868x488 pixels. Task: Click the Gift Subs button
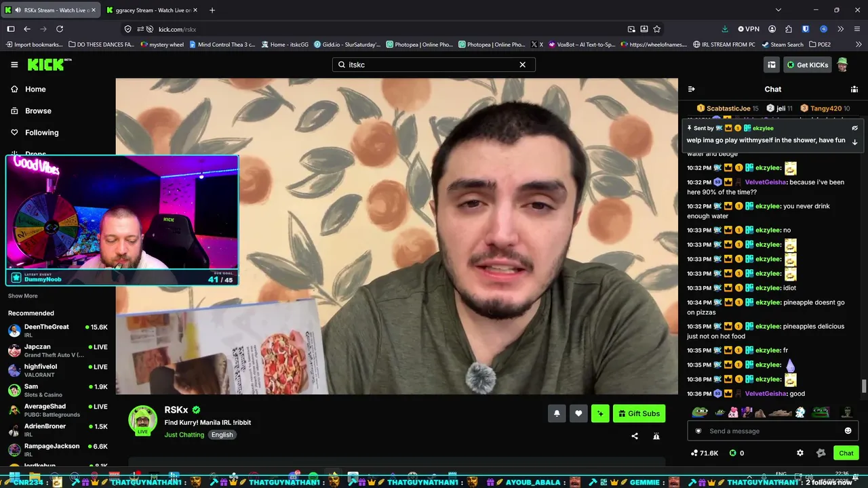[x=639, y=413]
